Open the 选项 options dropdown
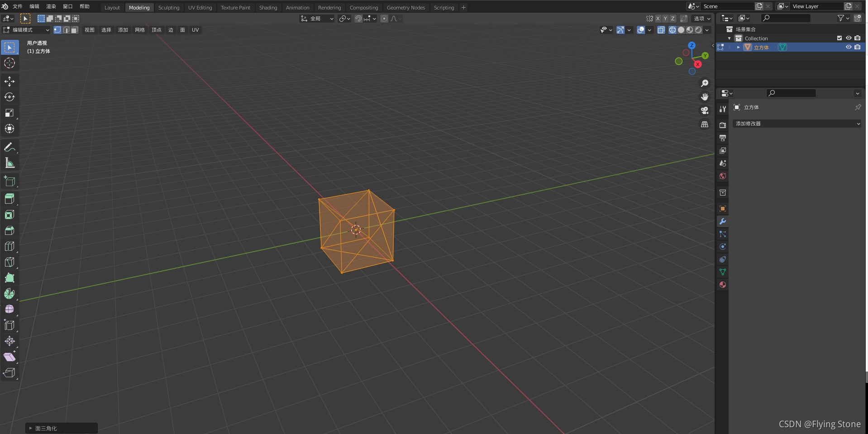Image resolution: width=868 pixels, height=434 pixels. [x=702, y=19]
